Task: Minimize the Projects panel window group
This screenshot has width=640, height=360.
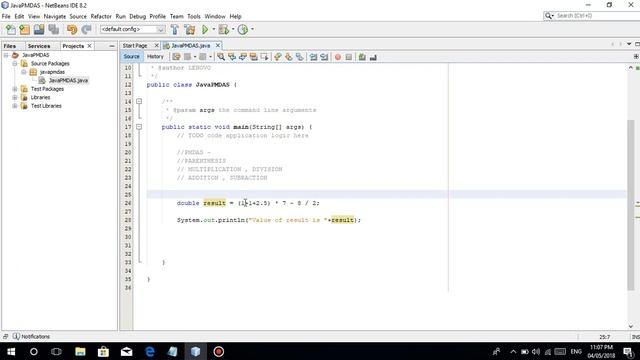Action: (112, 46)
